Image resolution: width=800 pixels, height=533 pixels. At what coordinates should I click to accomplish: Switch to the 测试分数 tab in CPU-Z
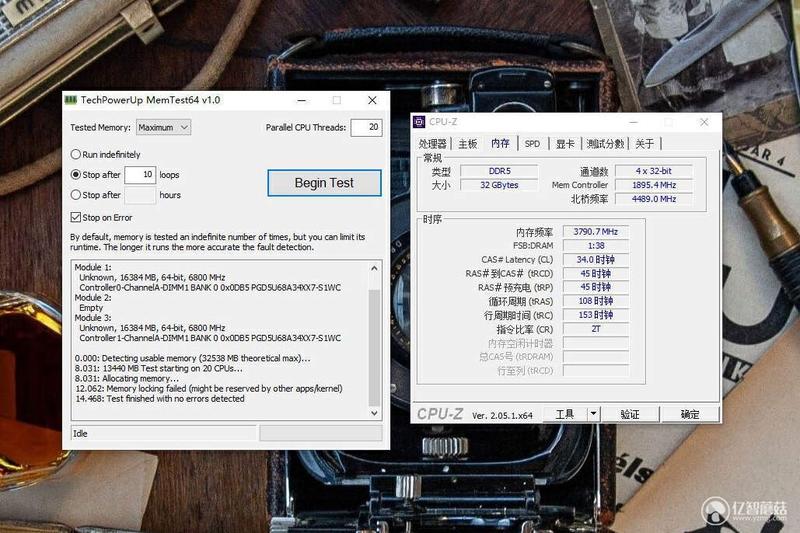pyautogui.click(x=605, y=144)
